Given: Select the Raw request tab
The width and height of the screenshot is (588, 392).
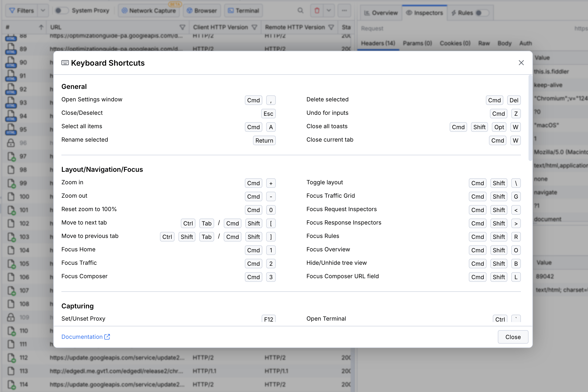Looking at the screenshot, I should coord(484,43).
